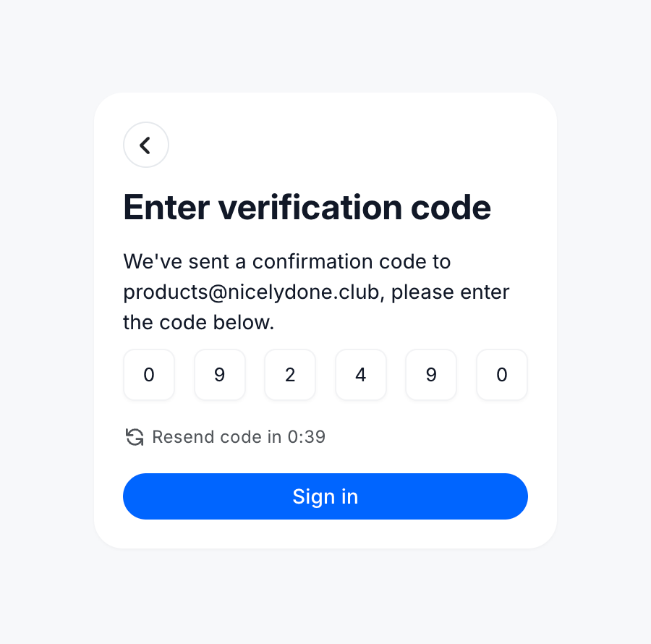This screenshot has width=651, height=644.
Task: Select the circular refresh icon beside resend text
Action: pos(135,437)
